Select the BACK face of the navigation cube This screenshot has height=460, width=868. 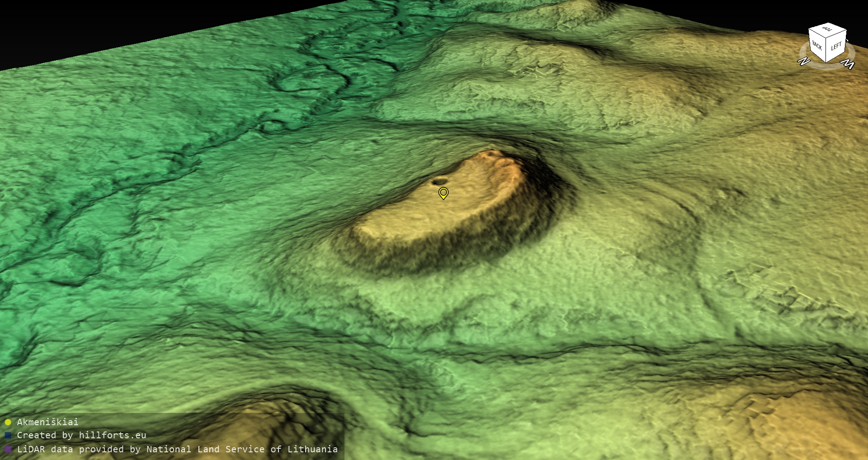[817, 46]
